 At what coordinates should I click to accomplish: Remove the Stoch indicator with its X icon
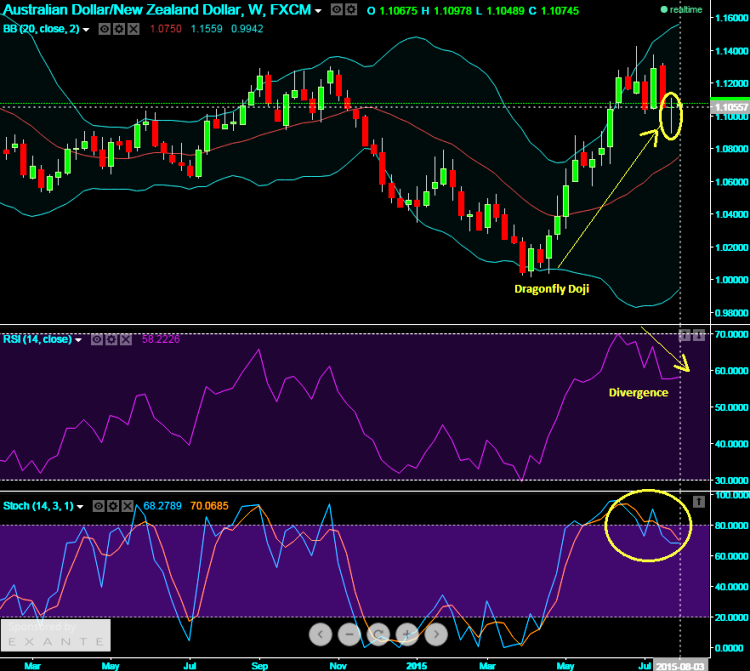tap(127, 506)
